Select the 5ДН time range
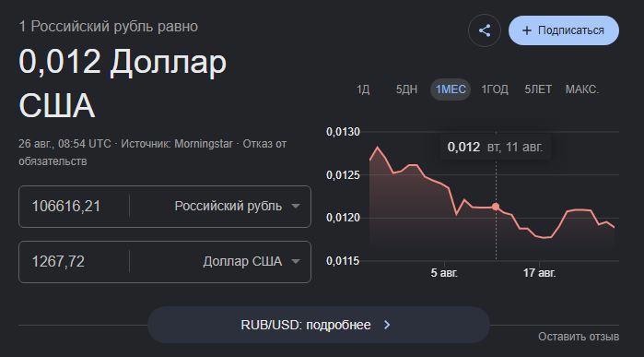 click(406, 89)
